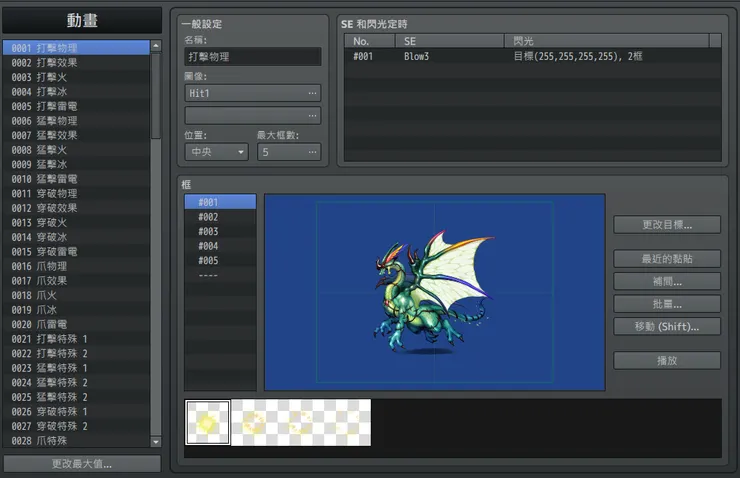
Task: Open the 最大框數 ellipsis selector
Action: 312,152
